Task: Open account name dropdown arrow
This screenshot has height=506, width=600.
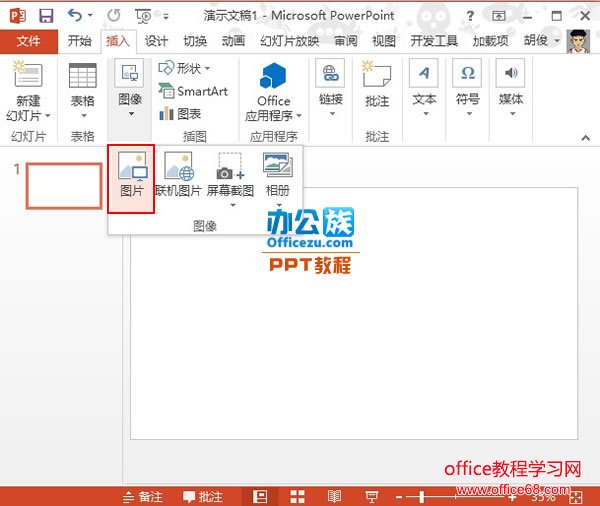Action: 557,41
